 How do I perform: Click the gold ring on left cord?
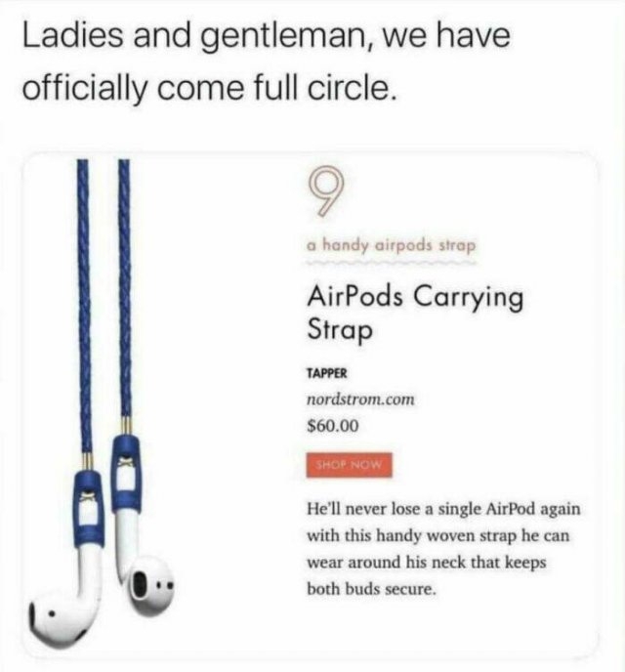tap(87, 461)
